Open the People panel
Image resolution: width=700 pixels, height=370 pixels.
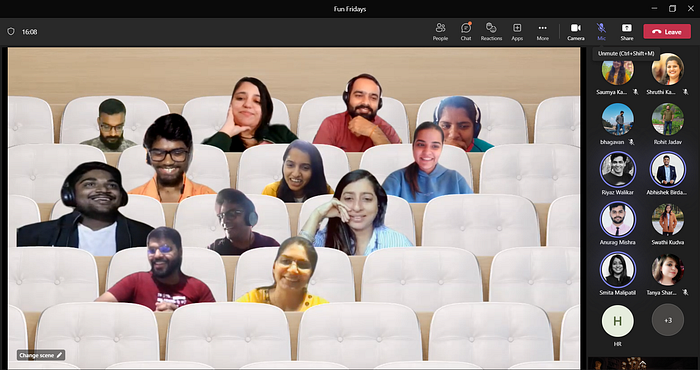(440, 32)
